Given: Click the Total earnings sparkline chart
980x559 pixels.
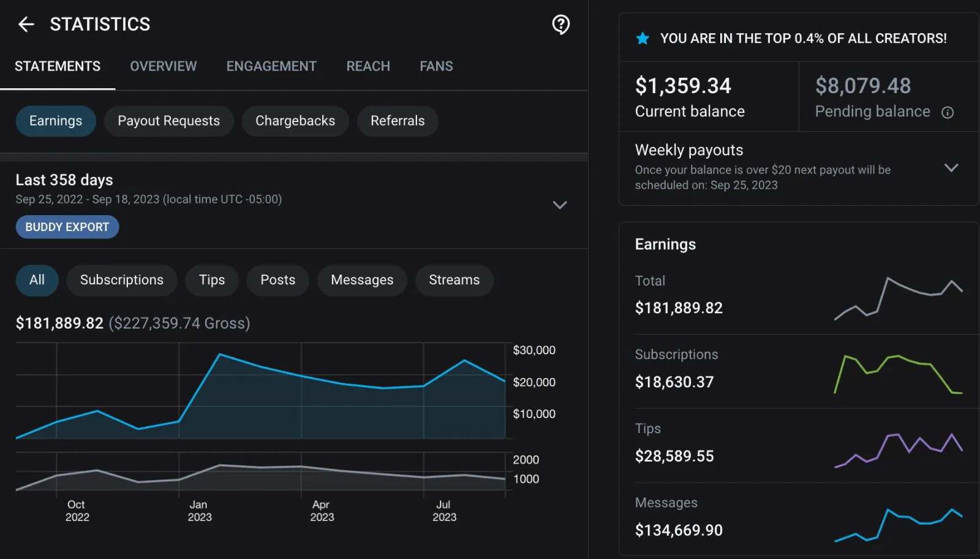Looking at the screenshot, I should (x=897, y=299).
